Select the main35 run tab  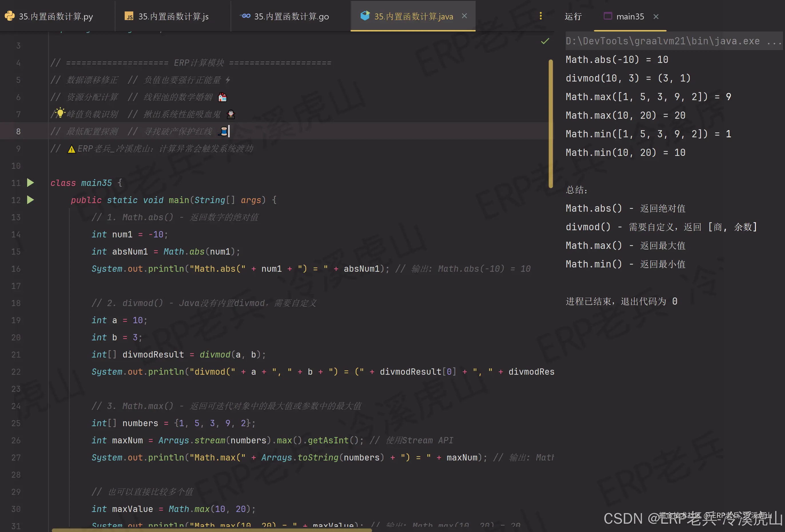coord(630,17)
